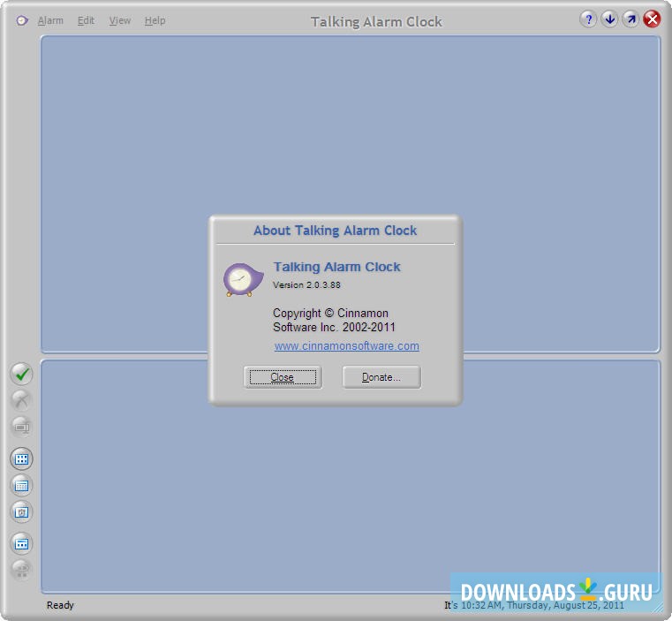Close the app with red X button
This screenshot has width=672, height=621.
[652, 19]
